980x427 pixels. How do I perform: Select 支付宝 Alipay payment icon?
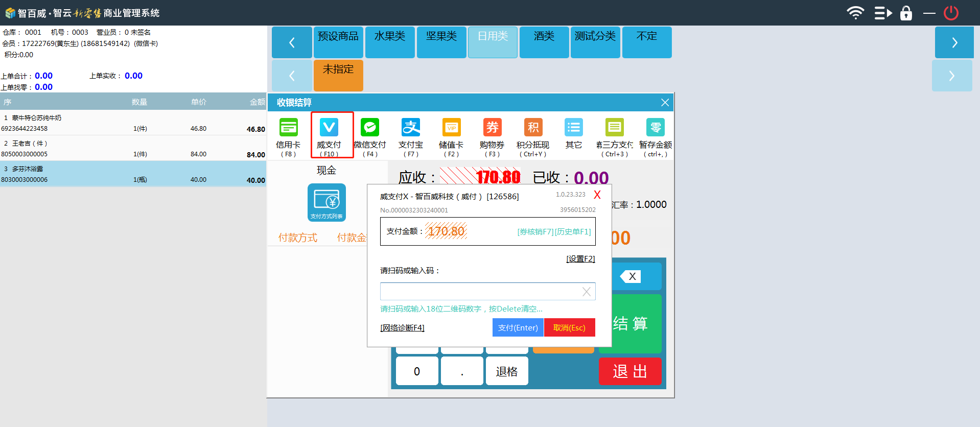pyautogui.click(x=410, y=128)
